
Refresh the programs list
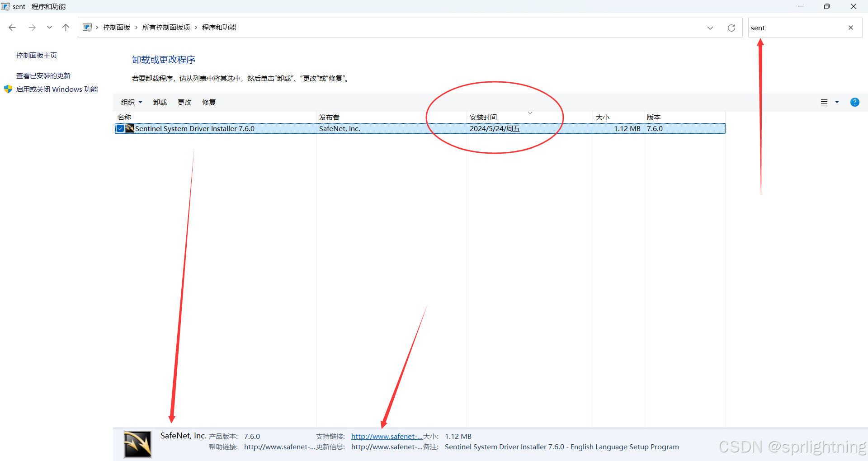tap(731, 28)
